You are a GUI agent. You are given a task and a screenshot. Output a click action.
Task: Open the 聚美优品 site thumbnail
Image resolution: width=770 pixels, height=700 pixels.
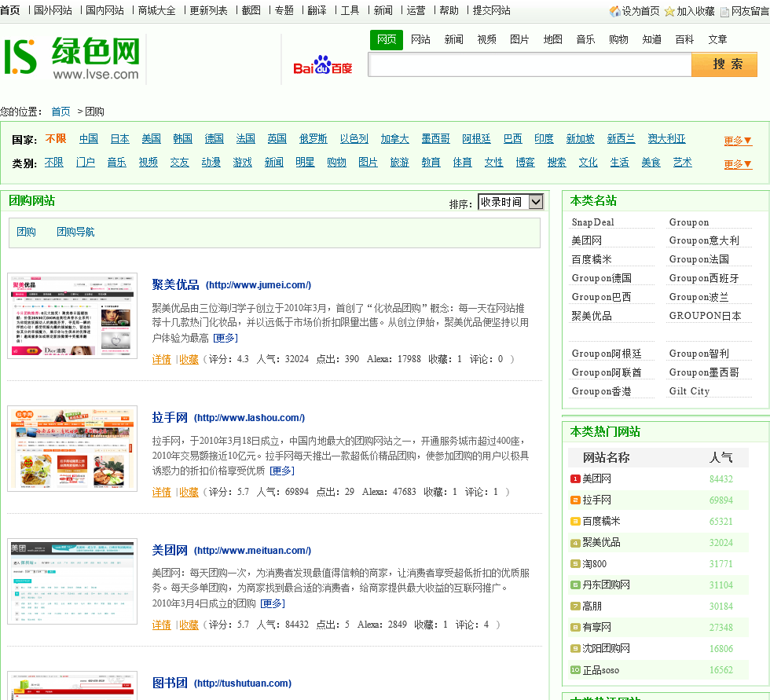click(72, 316)
